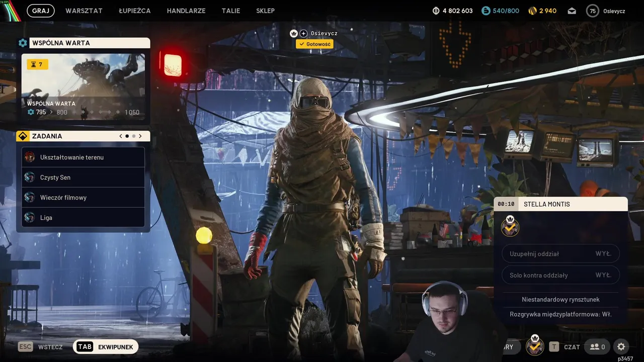This screenshot has height=362, width=644.
Task: Open the Wspólna Warta event thumbnail
Action: 83,86
